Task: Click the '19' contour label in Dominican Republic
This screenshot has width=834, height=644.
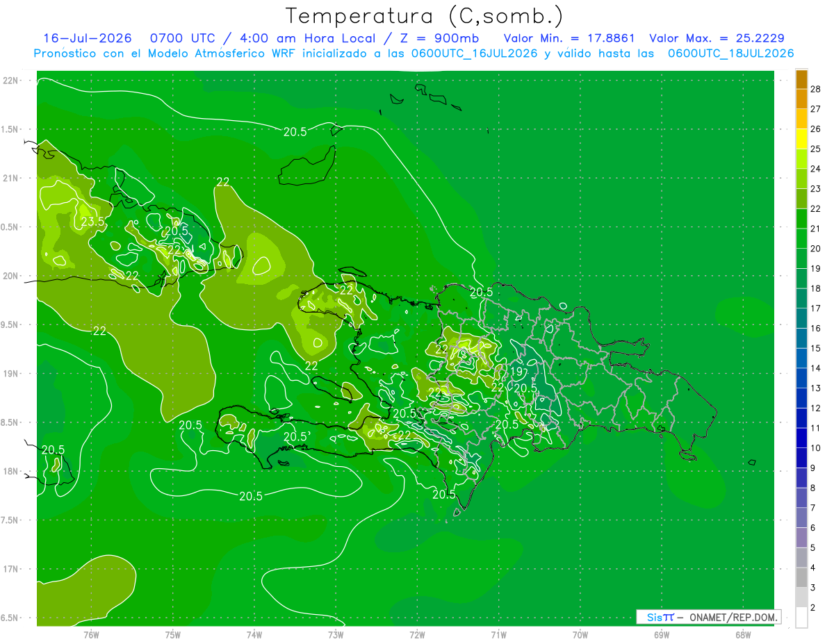Action: [516, 372]
